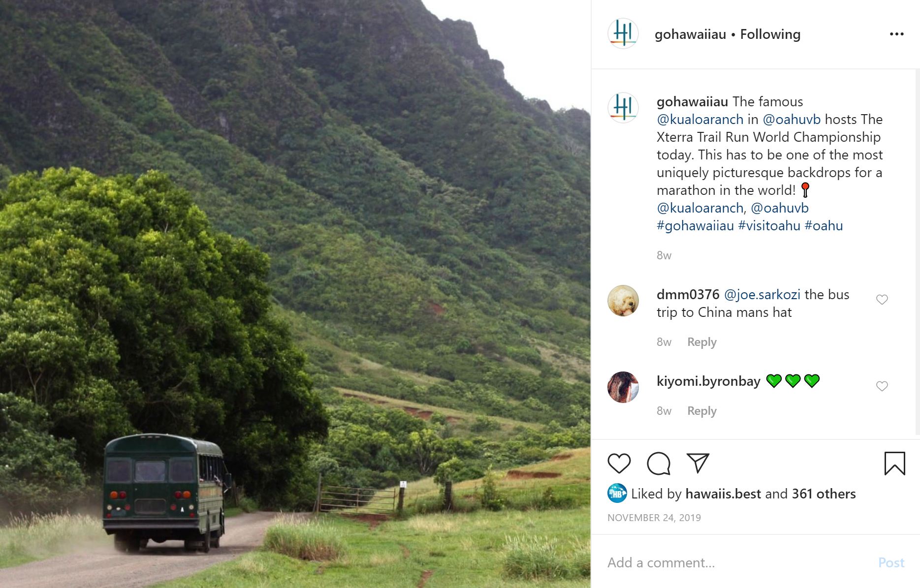
Task: Focus the Add a comment field
Action: 738,562
